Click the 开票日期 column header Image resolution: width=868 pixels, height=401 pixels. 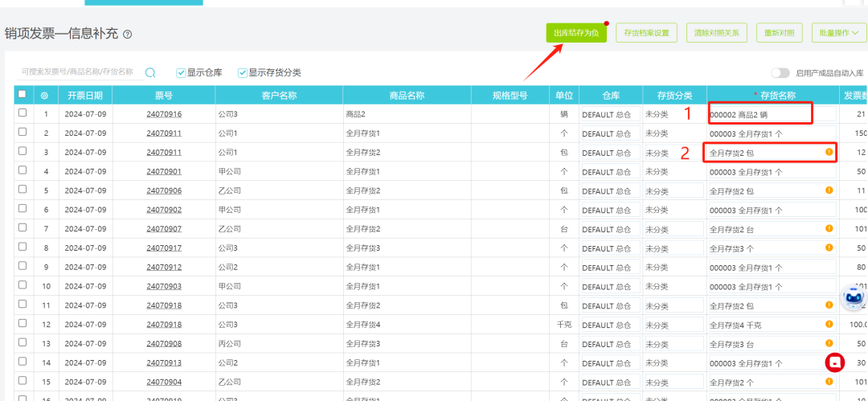click(x=85, y=96)
